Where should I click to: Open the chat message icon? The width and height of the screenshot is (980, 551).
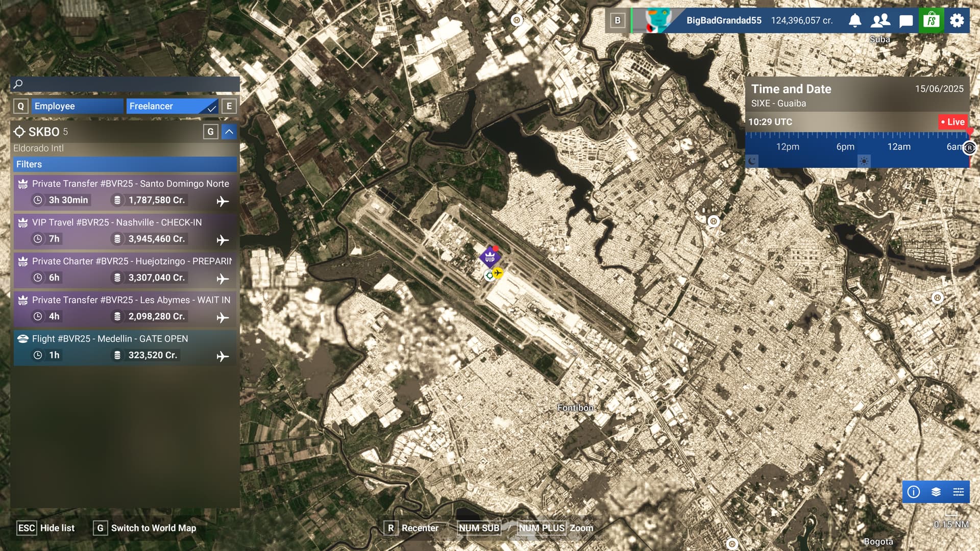906,21
